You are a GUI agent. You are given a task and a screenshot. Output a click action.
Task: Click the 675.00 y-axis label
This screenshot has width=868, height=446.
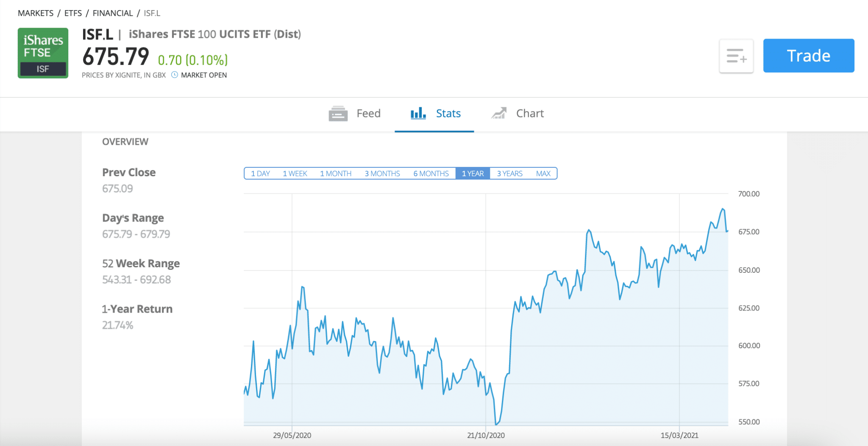(x=749, y=232)
